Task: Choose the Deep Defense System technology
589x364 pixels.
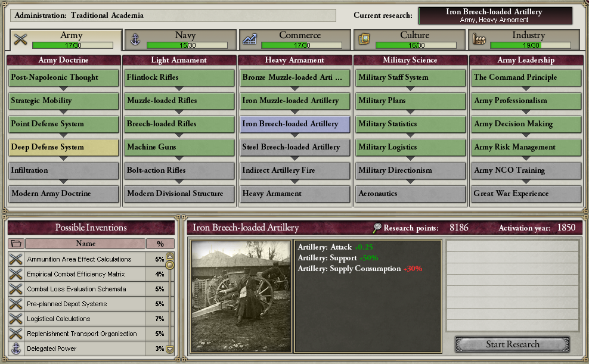Action: click(x=63, y=147)
